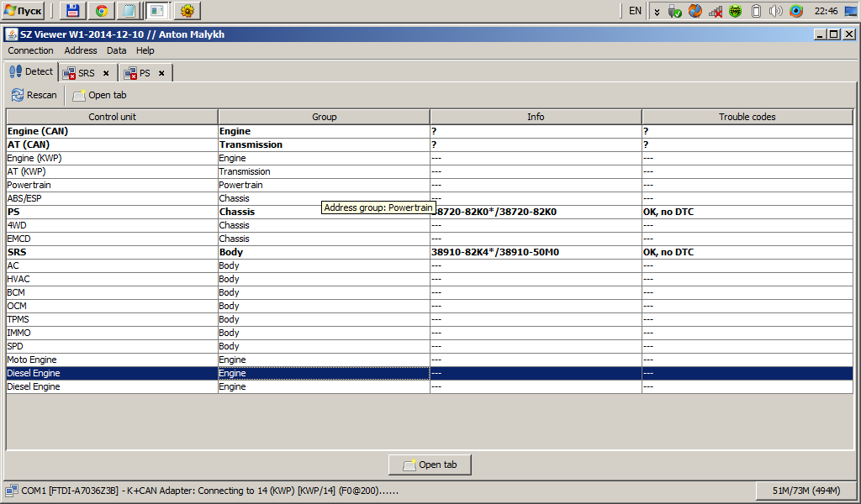The width and height of the screenshot is (861, 504).
Task: Click the Trouble codes column header
Action: click(747, 117)
